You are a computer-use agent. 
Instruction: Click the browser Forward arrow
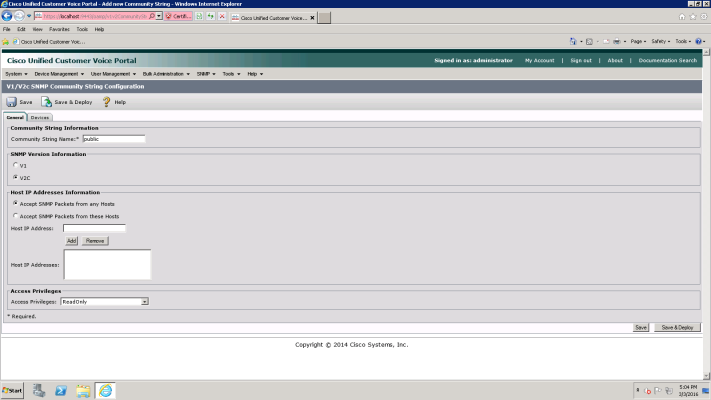click(x=19, y=16)
